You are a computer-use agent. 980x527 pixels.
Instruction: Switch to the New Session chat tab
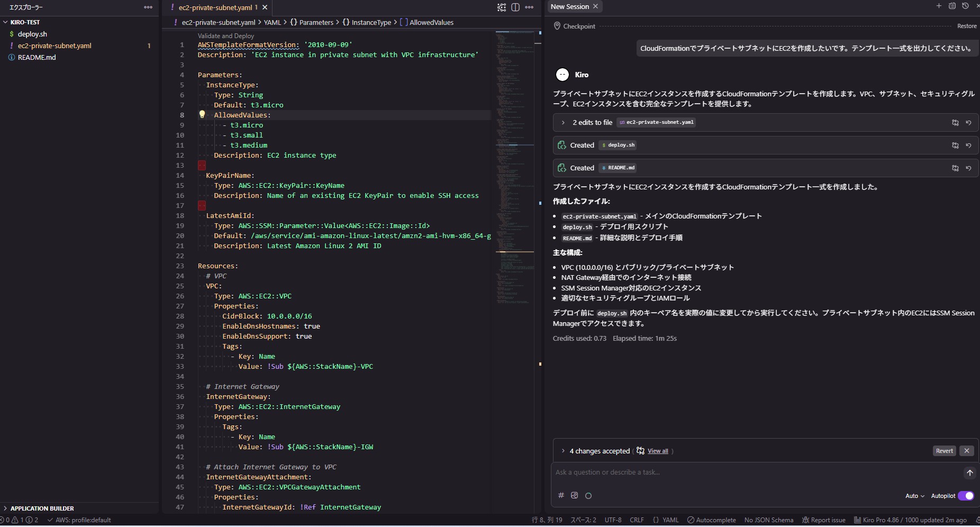[x=569, y=6]
